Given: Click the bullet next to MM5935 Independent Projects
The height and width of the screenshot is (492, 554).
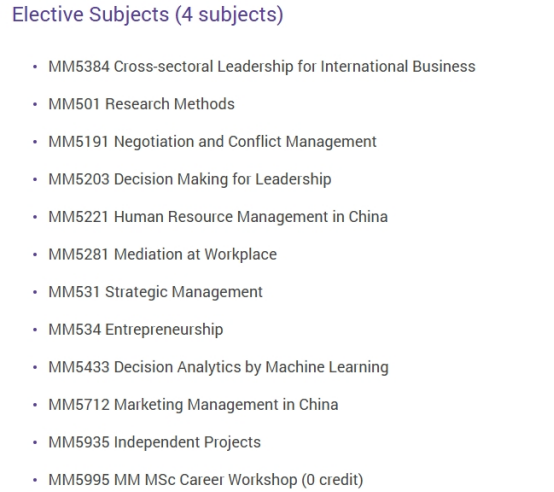Looking at the screenshot, I should pos(35,443).
